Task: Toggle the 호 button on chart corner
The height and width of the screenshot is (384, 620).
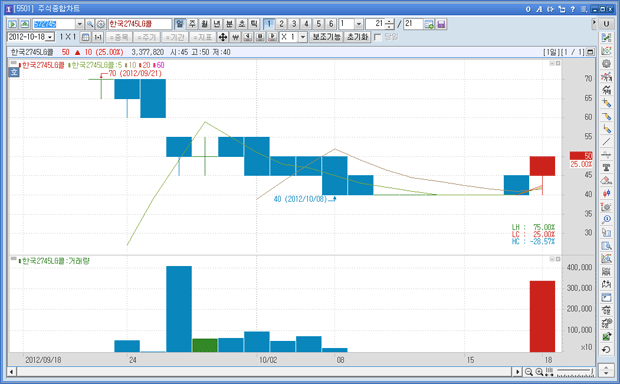Action: point(14,72)
